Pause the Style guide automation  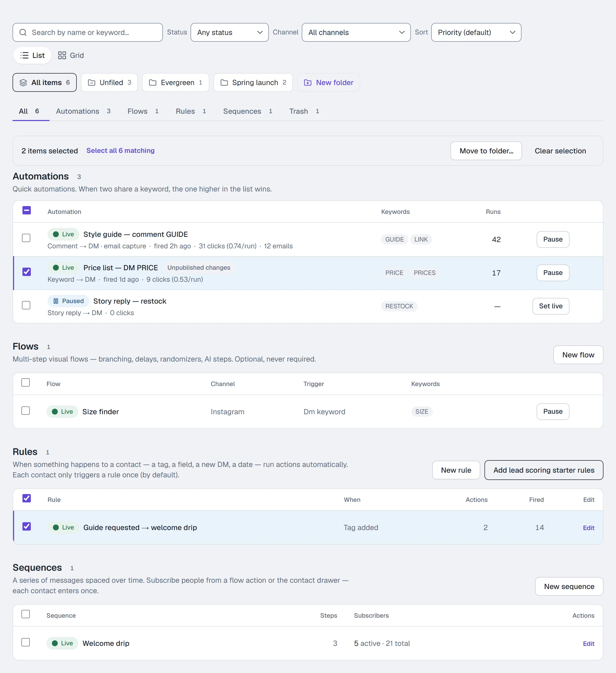click(x=553, y=239)
